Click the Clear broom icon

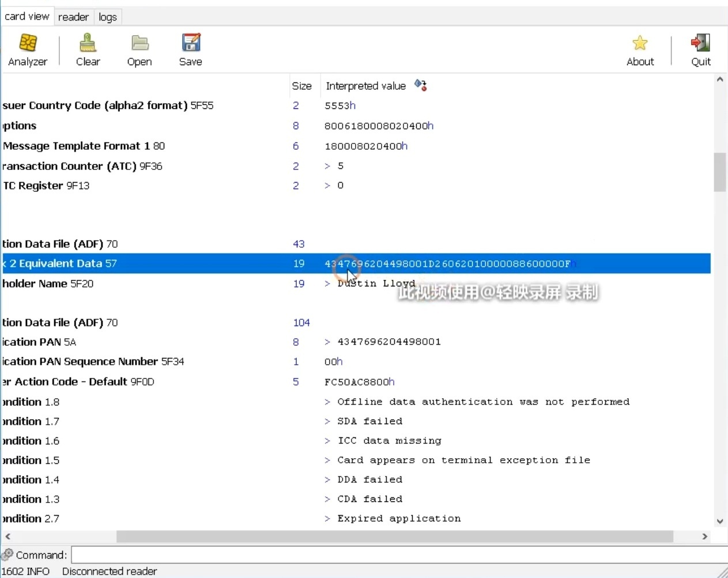tap(88, 50)
